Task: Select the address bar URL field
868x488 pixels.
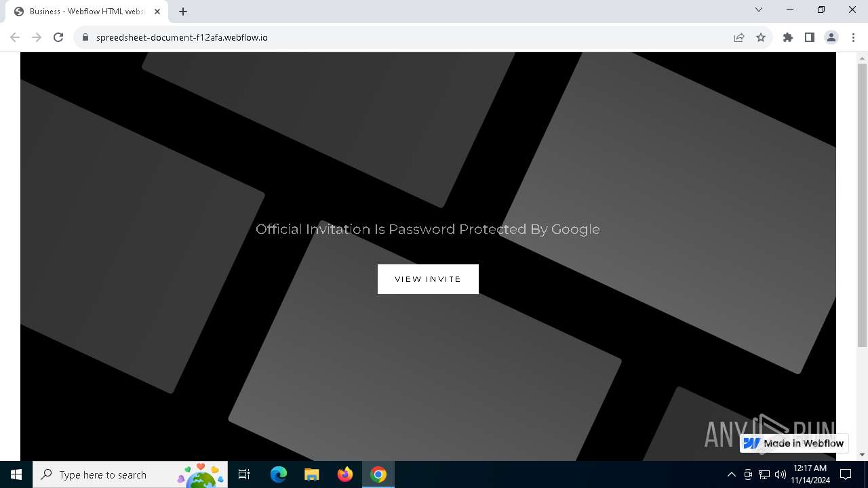Action: [x=407, y=37]
